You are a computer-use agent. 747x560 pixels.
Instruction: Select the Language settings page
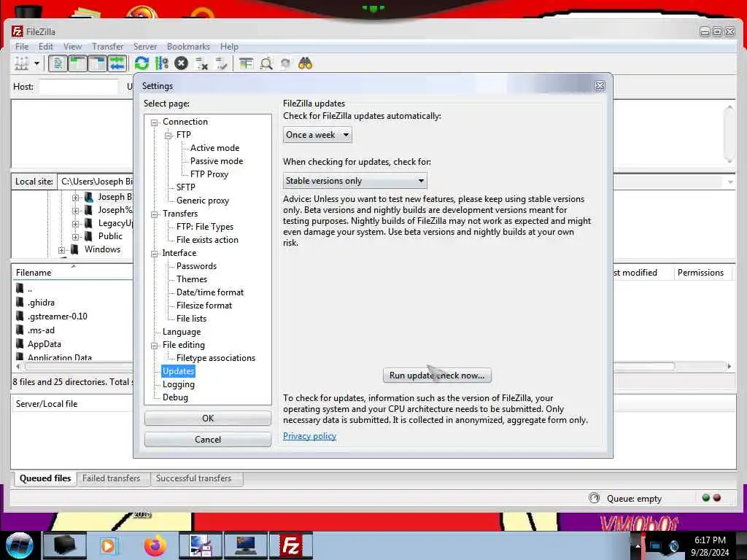point(182,332)
